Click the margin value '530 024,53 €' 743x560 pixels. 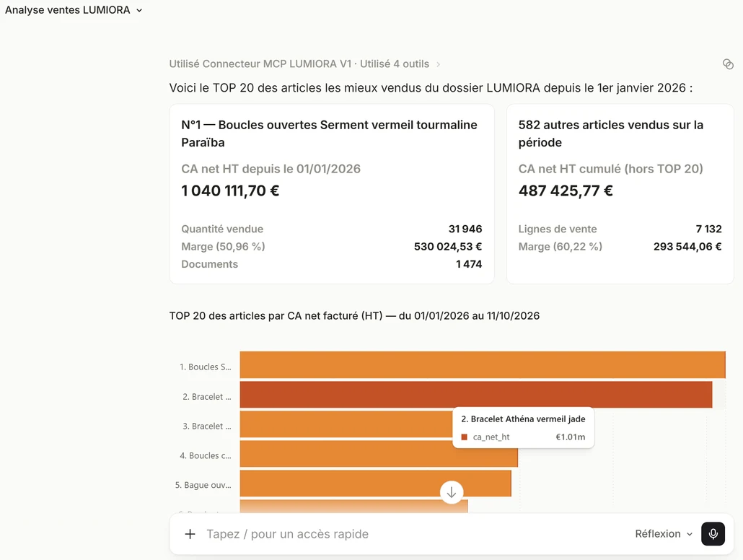pyautogui.click(x=448, y=247)
